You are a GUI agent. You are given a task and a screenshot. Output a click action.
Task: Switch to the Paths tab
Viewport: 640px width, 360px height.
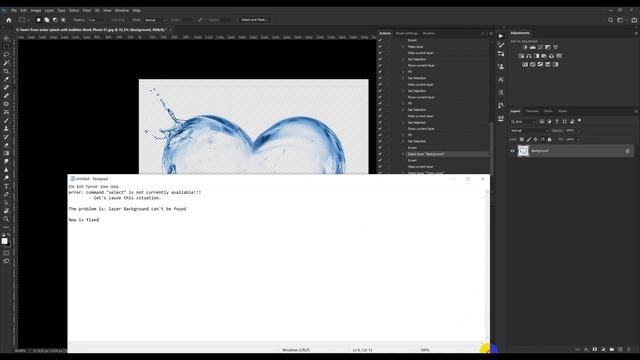548,111
